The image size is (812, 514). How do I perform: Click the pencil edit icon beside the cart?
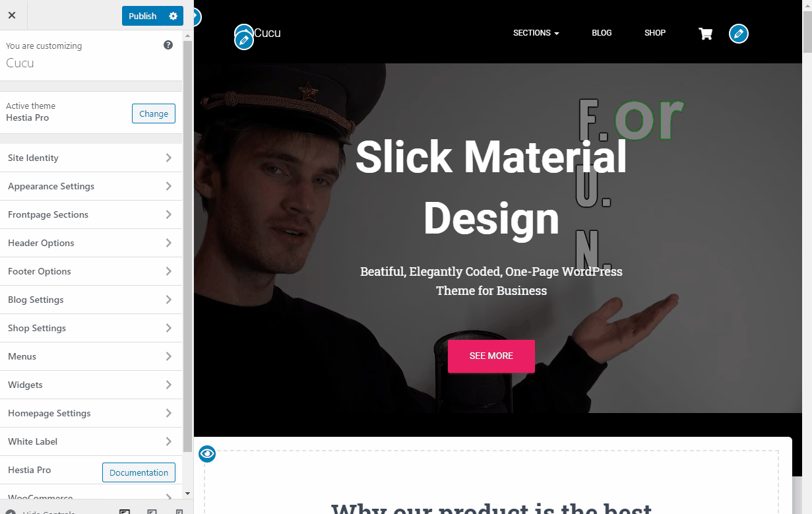click(739, 34)
